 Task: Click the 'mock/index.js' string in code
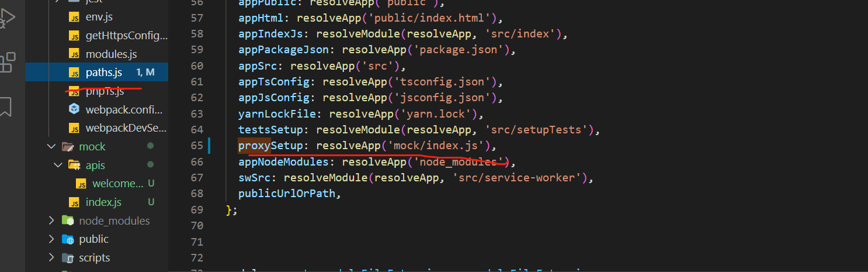coord(436,146)
